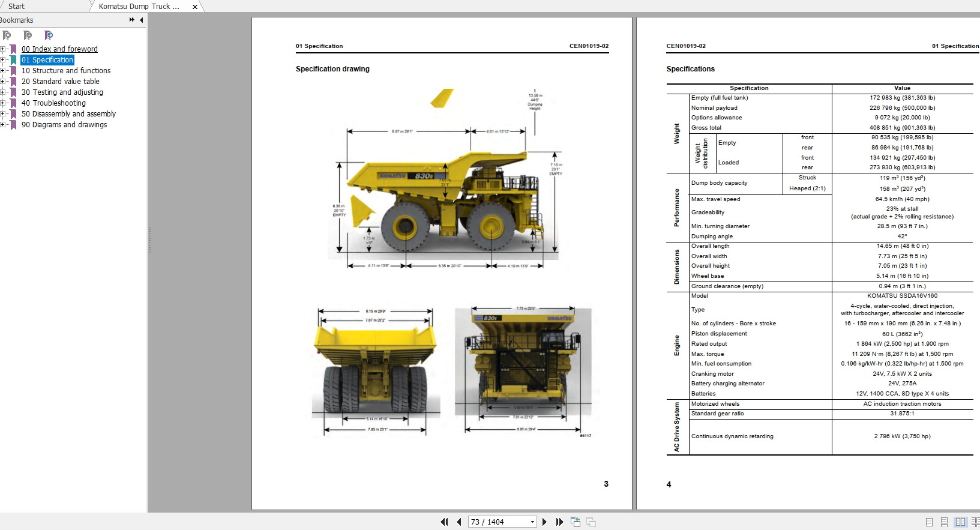Viewport: 980px width, 530px height.
Task: Click the Bookmarks panel resize handle
Action: 149,240
